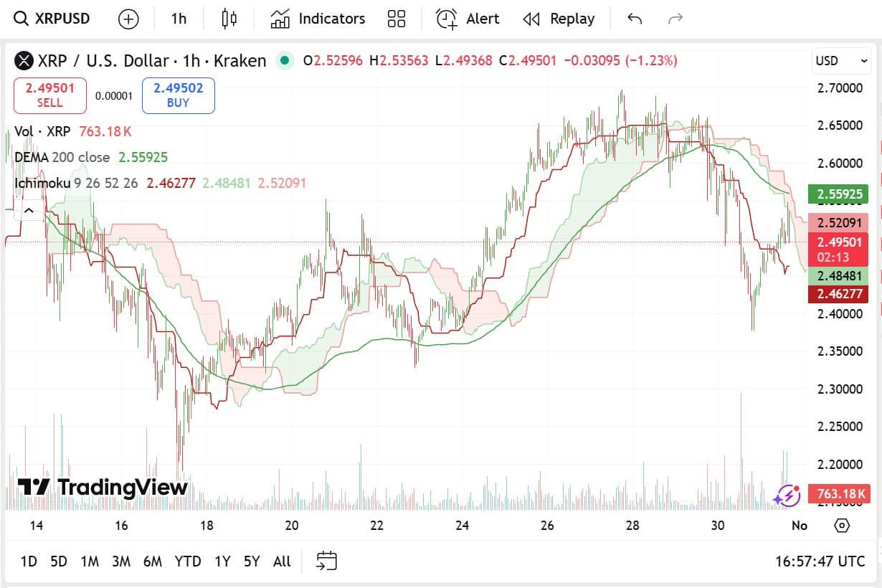This screenshot has height=588, width=882.
Task: Open the go-to-date calendar icon
Action: point(326,561)
